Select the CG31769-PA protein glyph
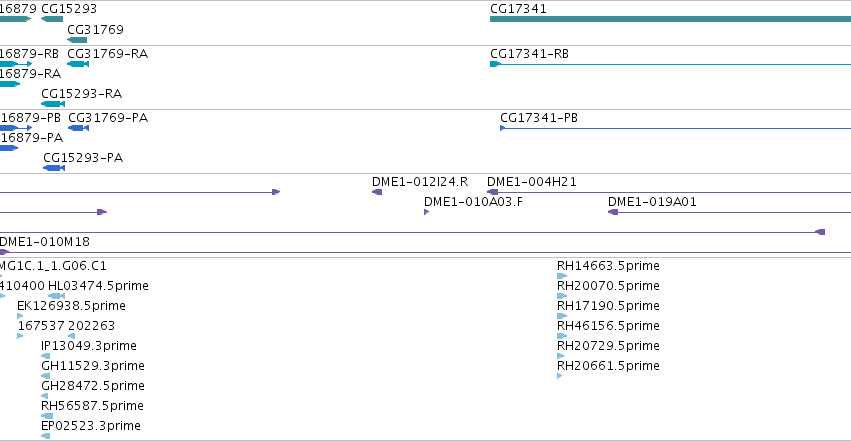 click(78, 128)
